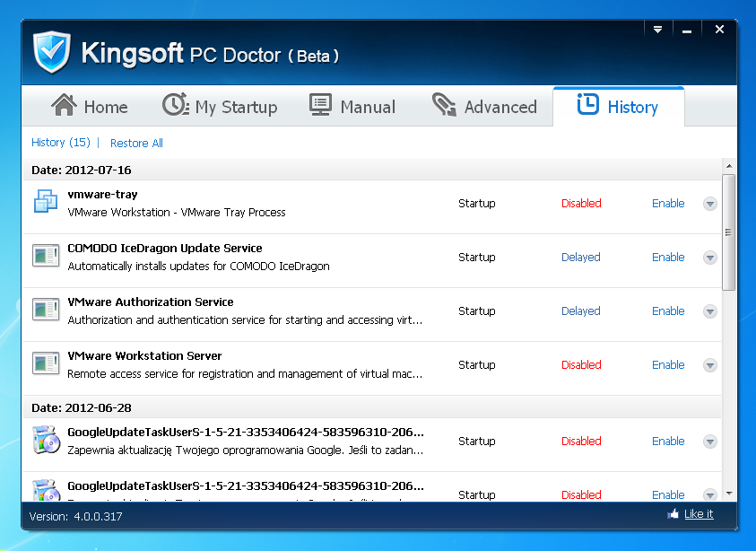
Task: Click the Disabled status of VMware Workstation Server
Action: pos(581,365)
